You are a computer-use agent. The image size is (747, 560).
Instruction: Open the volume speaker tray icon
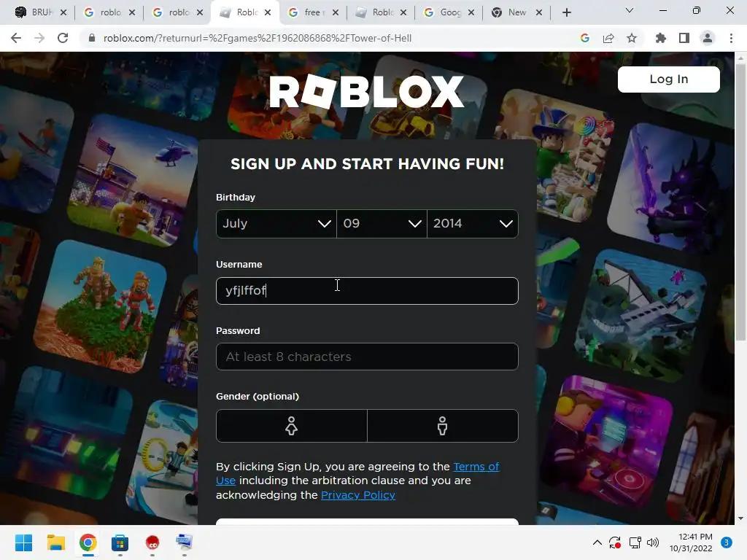653,542
